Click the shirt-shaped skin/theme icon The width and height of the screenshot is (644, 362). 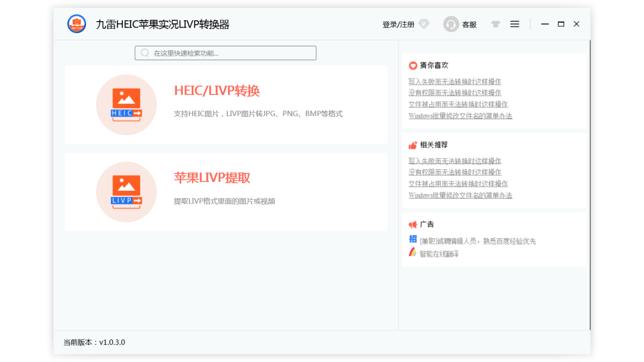(x=495, y=24)
